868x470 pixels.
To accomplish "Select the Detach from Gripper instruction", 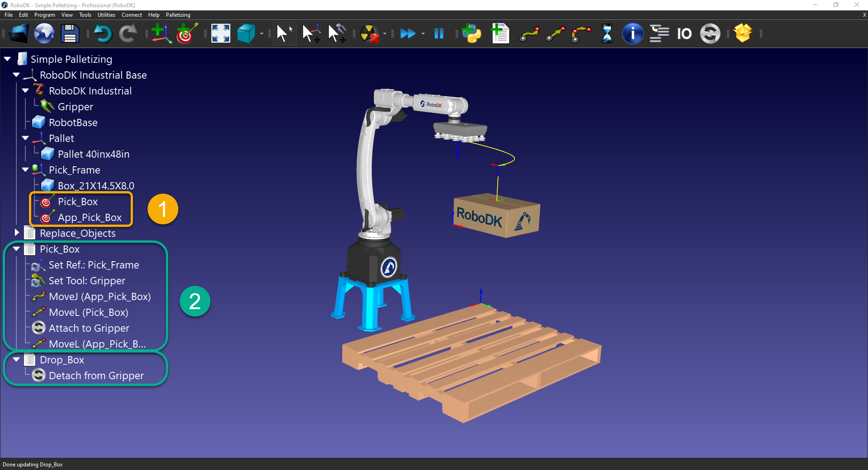I will [96, 376].
